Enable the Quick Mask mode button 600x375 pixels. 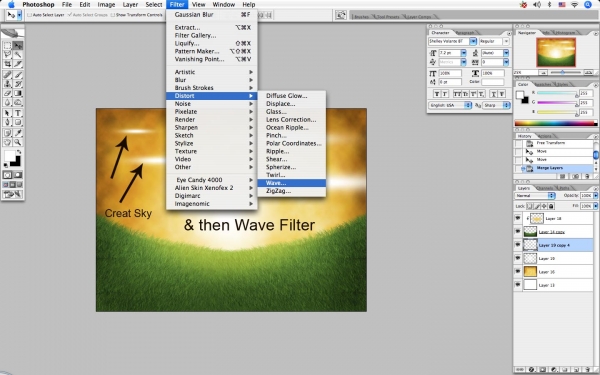pyautogui.click(x=18, y=175)
